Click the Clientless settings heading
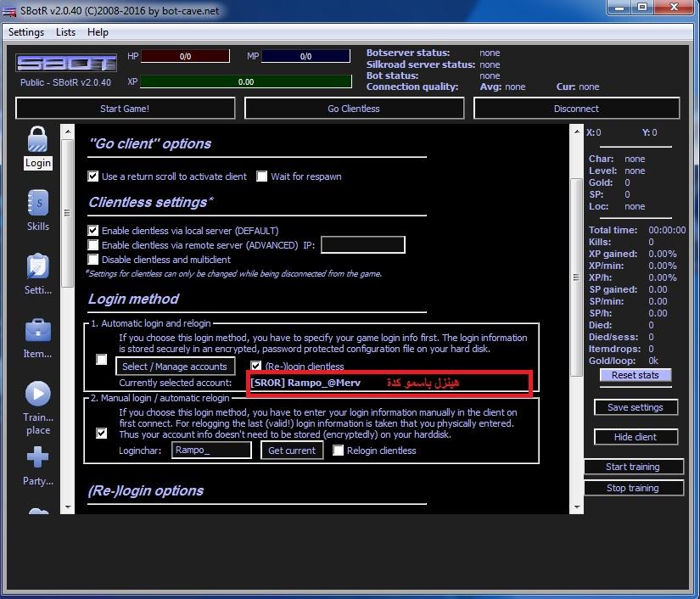The height and width of the screenshot is (599, 700). (x=151, y=202)
